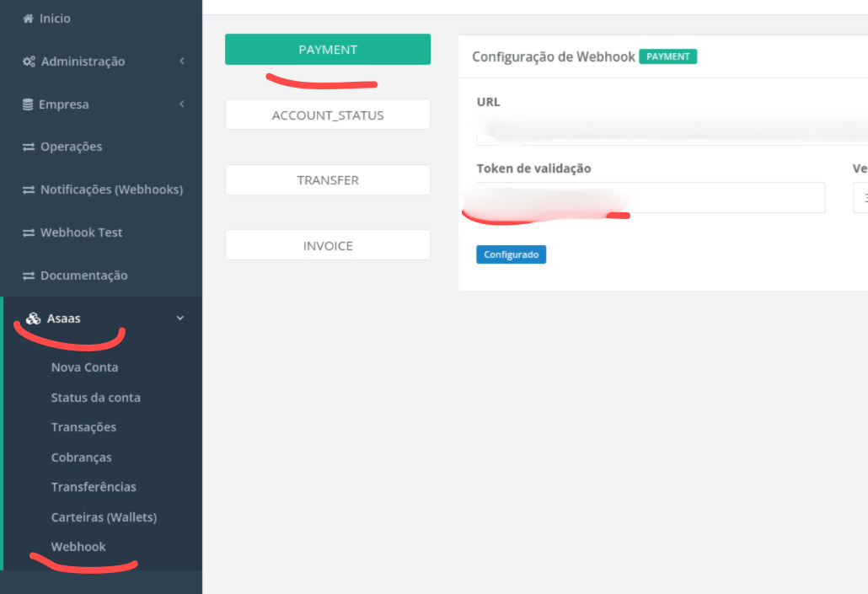Click the gears icon beside Administração
This screenshot has width=868, height=594.
click(29, 62)
